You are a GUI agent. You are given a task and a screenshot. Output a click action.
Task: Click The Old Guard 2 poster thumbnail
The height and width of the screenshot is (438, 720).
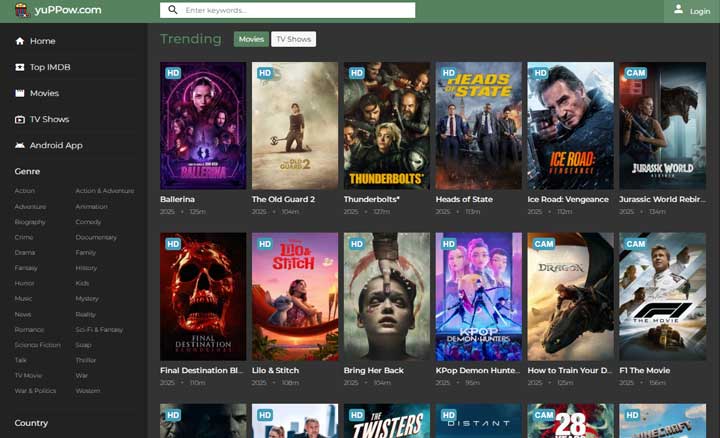tap(295, 126)
